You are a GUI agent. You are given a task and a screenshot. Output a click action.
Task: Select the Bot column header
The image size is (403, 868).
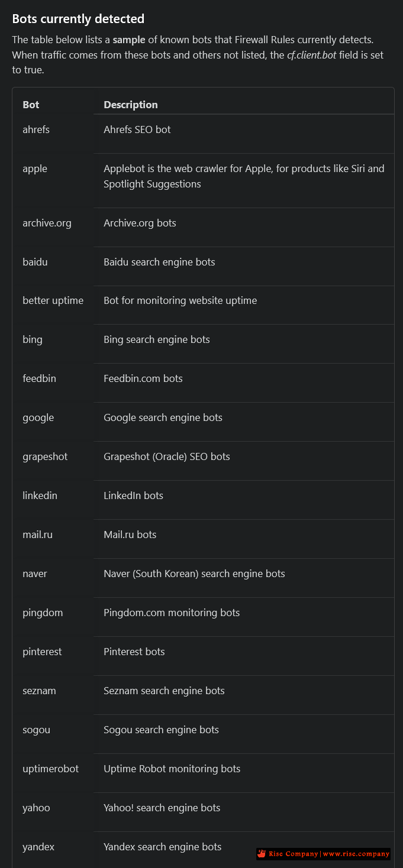click(31, 105)
